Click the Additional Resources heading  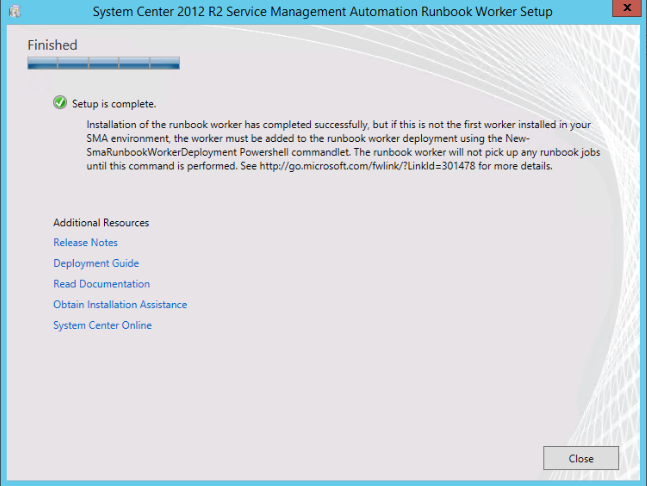pyautogui.click(x=101, y=222)
